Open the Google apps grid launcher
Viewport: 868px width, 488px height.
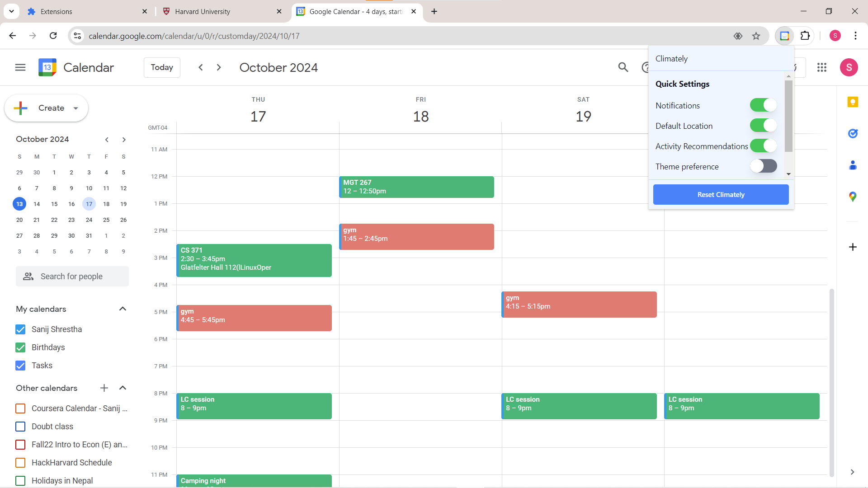821,67
